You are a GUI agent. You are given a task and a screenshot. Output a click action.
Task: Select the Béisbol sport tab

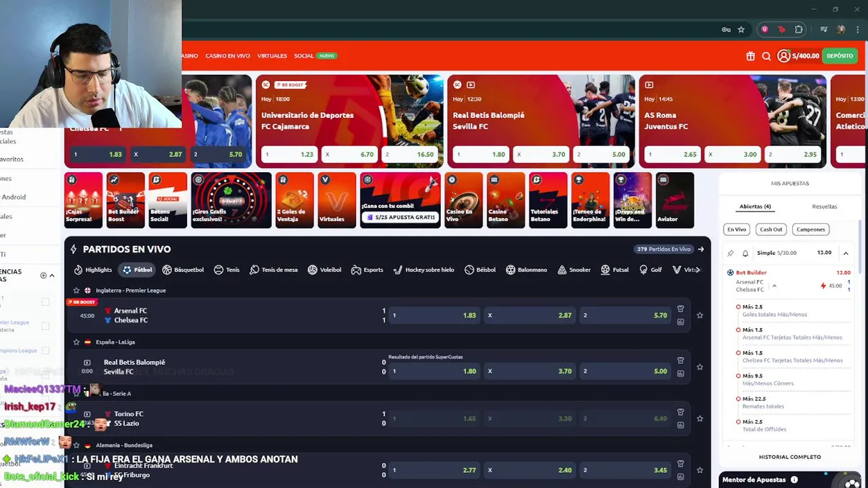480,270
